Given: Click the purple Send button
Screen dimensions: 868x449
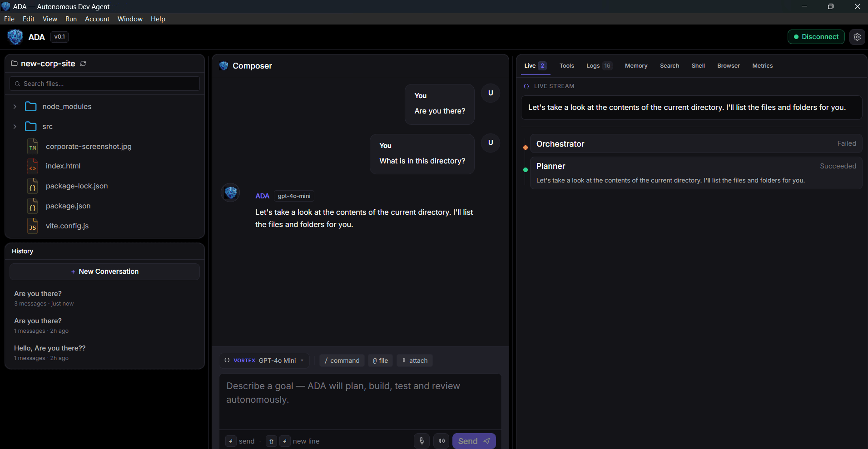Looking at the screenshot, I should point(474,441).
